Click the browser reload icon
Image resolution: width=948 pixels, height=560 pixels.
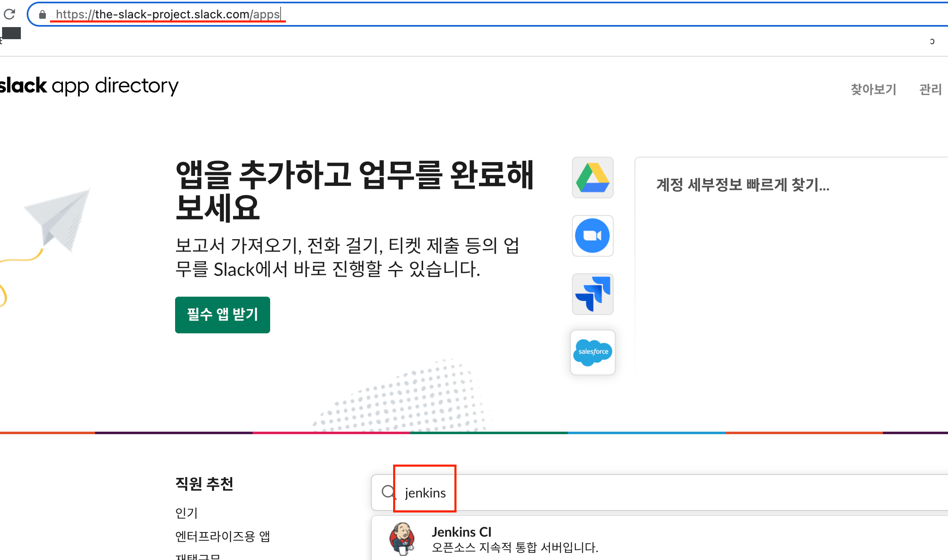pos(10,15)
